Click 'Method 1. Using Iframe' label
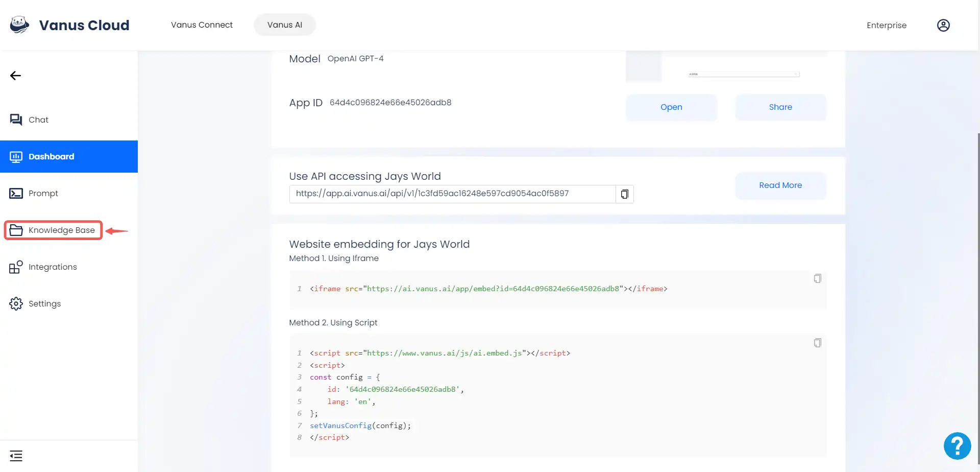Viewport: 980px width, 472px height. [x=334, y=258]
